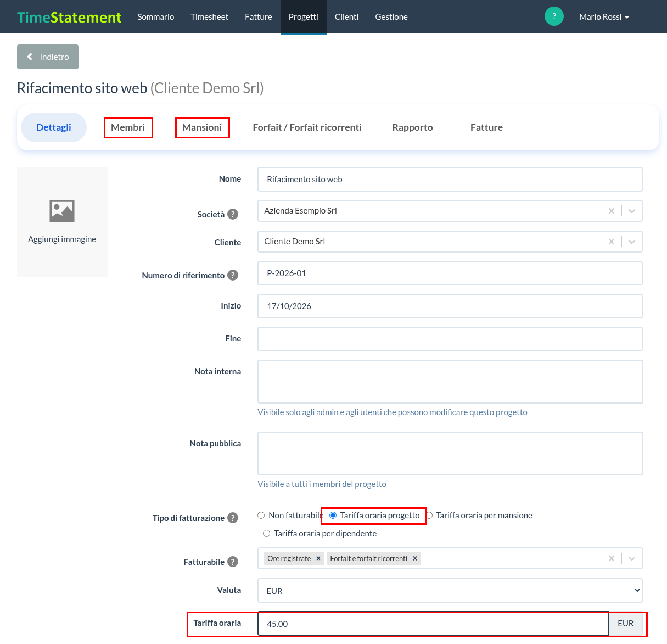Screen dimensions: 667x644
Task: Switch to the Membri tab
Action: 128,127
